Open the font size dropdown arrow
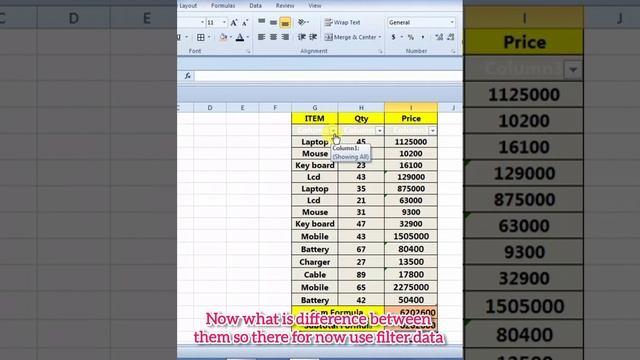Image resolution: width=640 pixels, height=360 pixels. 224,22
